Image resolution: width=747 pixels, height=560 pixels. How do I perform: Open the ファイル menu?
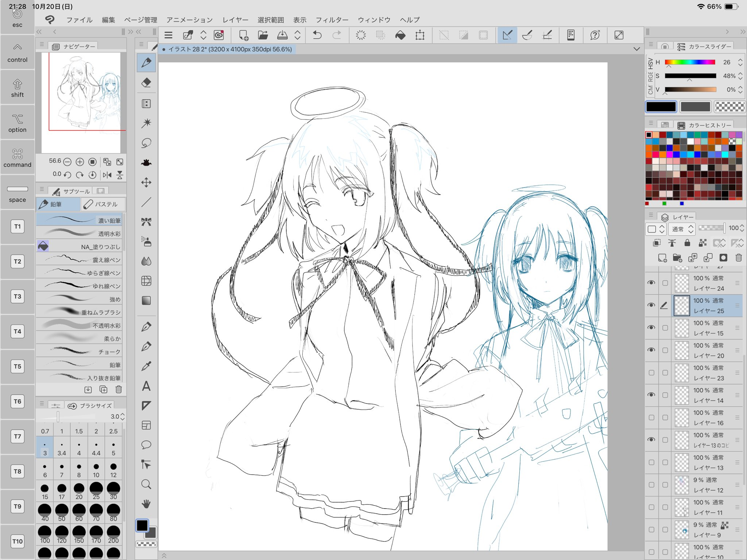79,20
